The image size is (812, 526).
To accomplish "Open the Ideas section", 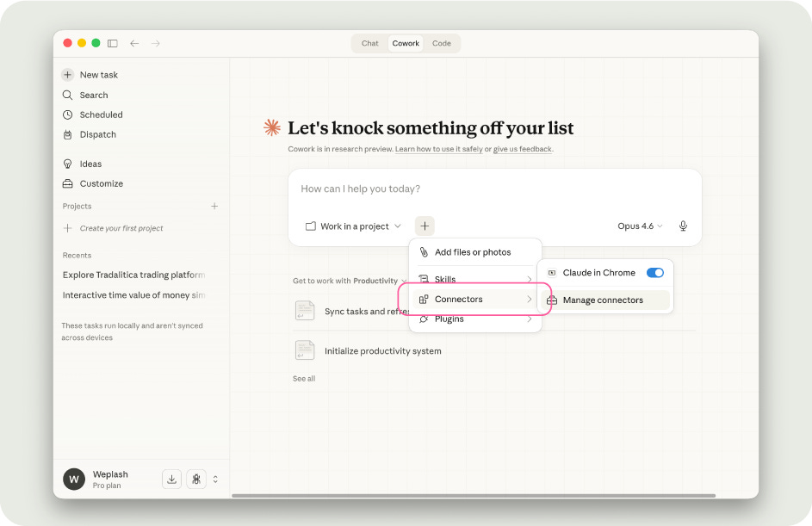I will tap(82, 164).
